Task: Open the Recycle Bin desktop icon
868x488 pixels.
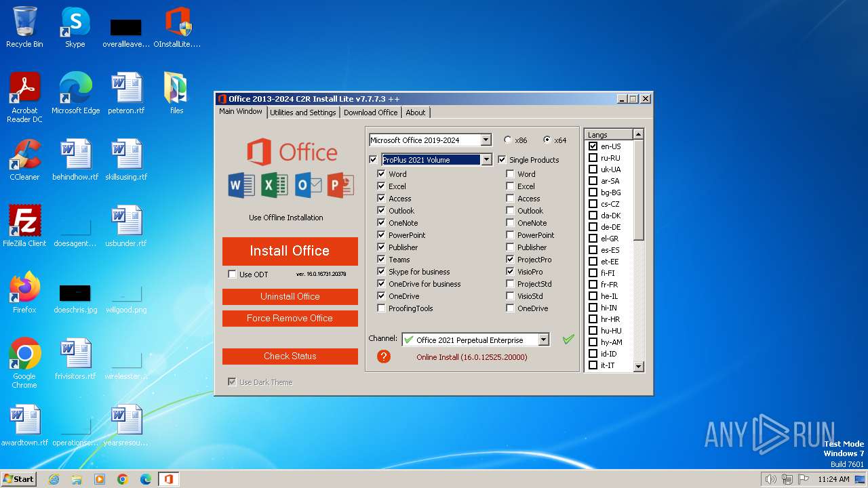Action: point(24,27)
